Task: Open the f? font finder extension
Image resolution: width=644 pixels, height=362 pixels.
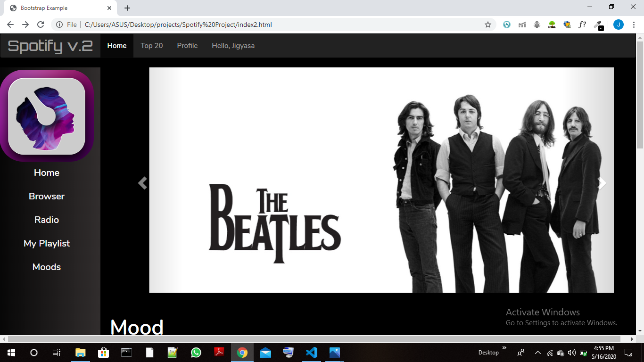Action: point(582,25)
